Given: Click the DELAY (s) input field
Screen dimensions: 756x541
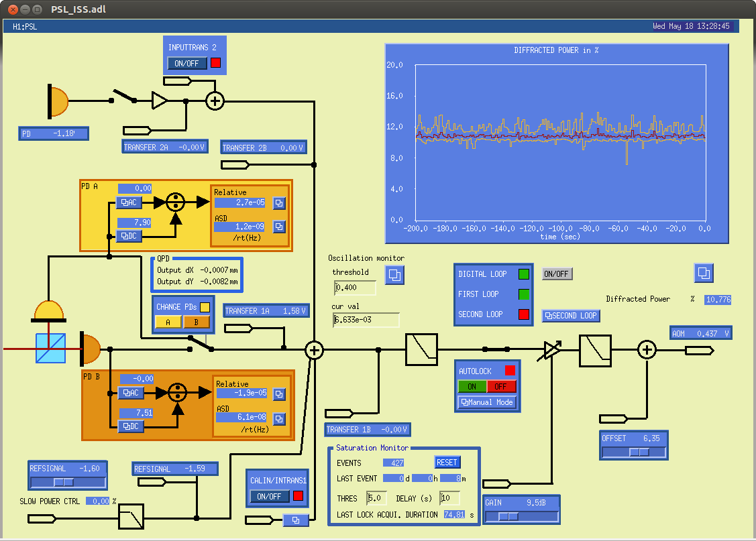Looking at the screenshot, I should tap(450, 498).
